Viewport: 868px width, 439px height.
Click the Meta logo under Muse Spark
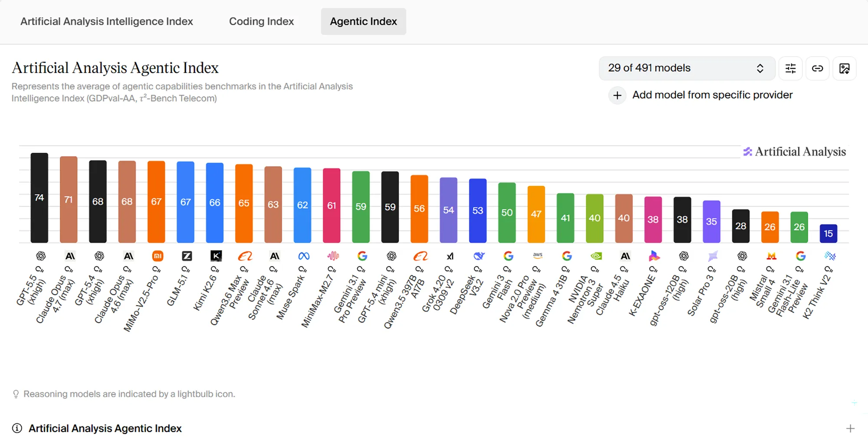click(304, 256)
